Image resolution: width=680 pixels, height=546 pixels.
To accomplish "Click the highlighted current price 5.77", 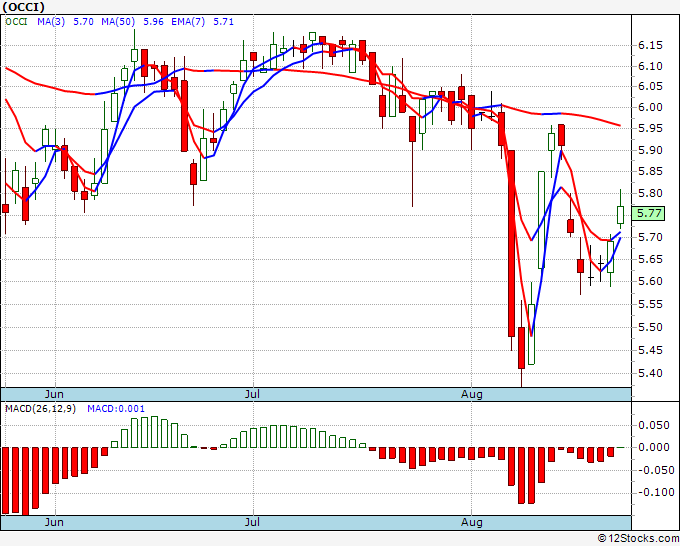I will point(648,213).
